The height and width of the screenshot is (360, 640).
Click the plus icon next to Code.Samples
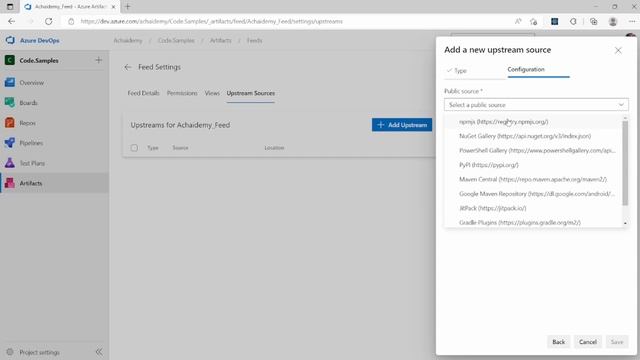[x=98, y=60]
